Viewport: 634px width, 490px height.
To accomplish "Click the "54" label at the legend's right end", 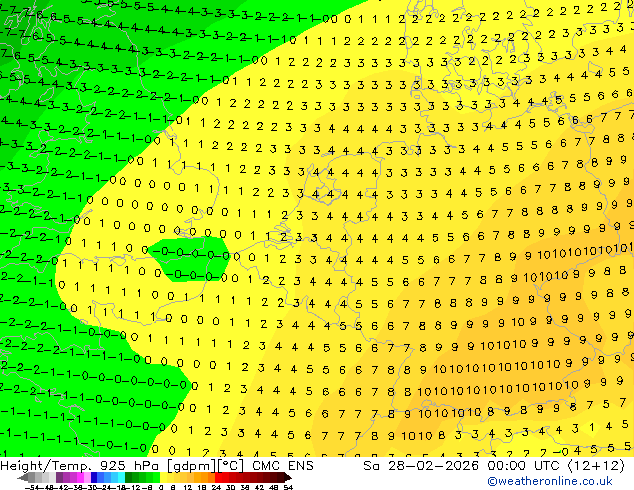I will (x=288, y=487).
